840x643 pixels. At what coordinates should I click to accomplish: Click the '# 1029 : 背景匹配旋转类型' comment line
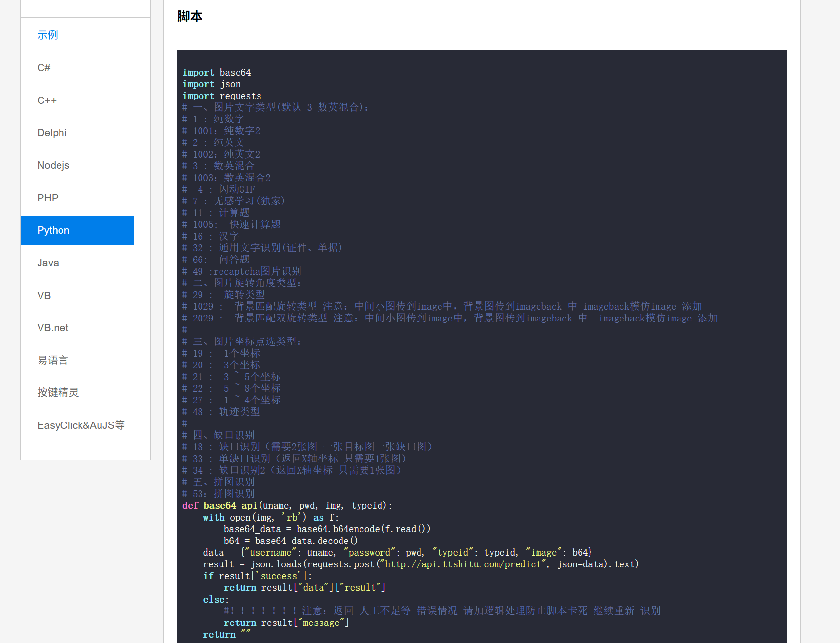442,306
